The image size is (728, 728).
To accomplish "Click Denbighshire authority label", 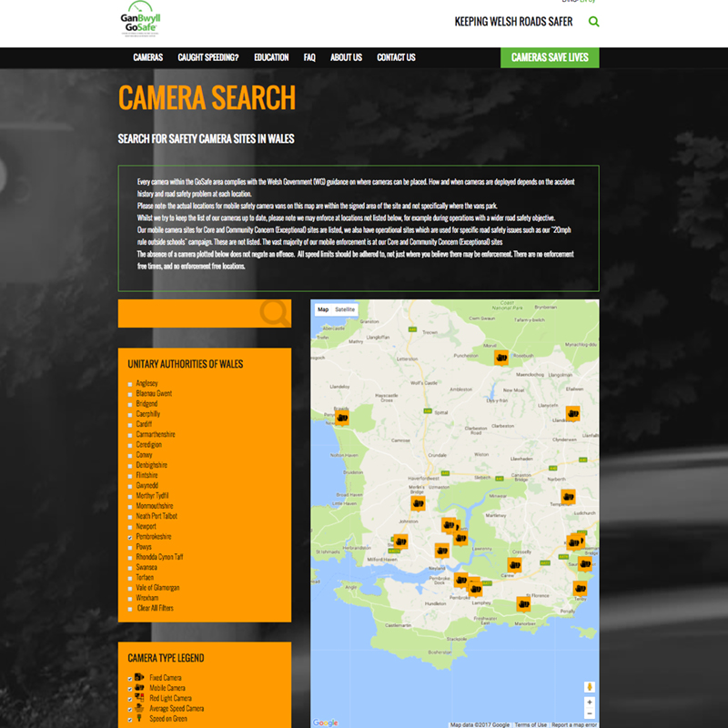I will (x=151, y=465).
